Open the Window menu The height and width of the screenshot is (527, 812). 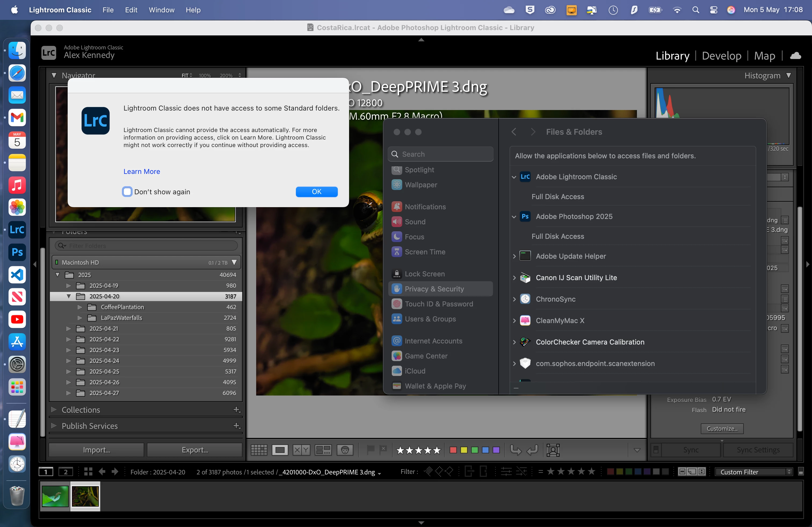(161, 10)
